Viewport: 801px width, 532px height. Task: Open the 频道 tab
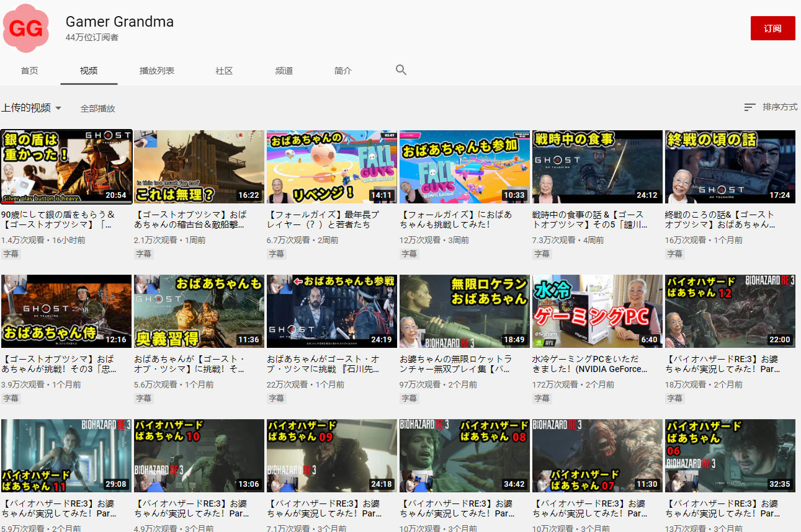coord(284,71)
